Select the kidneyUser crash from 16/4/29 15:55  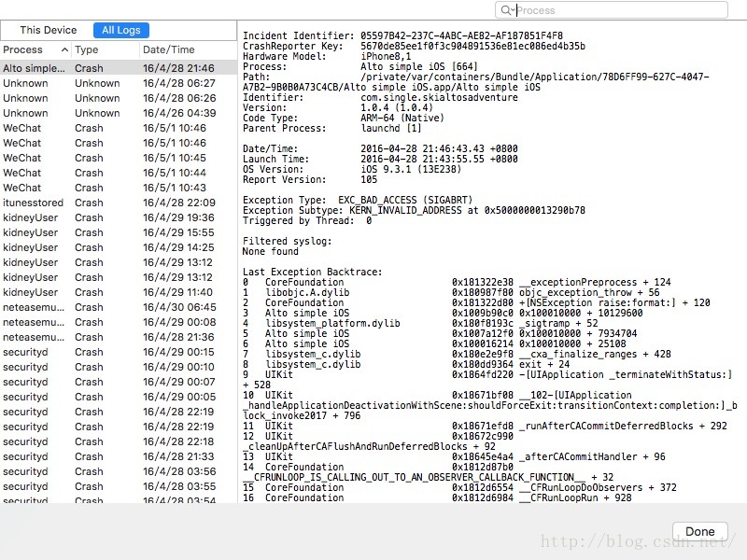click(119, 232)
